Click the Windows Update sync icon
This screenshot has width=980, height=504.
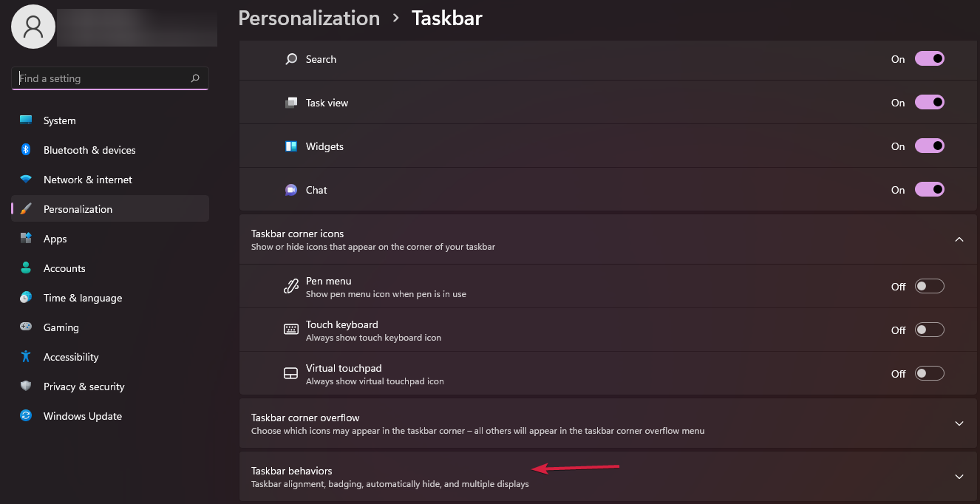coord(26,416)
